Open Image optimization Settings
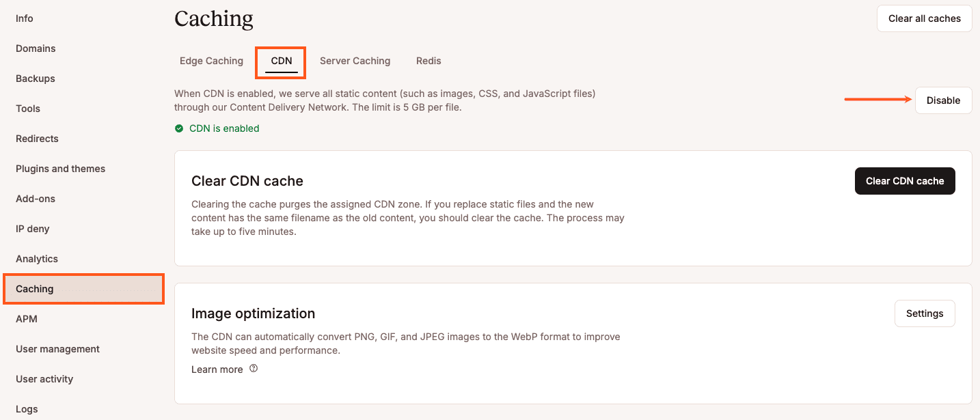Image resolution: width=980 pixels, height=420 pixels. [925, 313]
